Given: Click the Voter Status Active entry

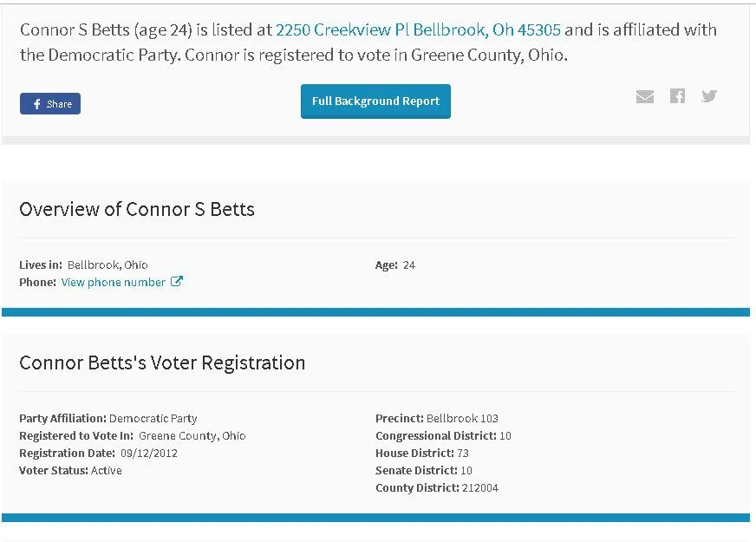Looking at the screenshot, I should coord(70,470).
